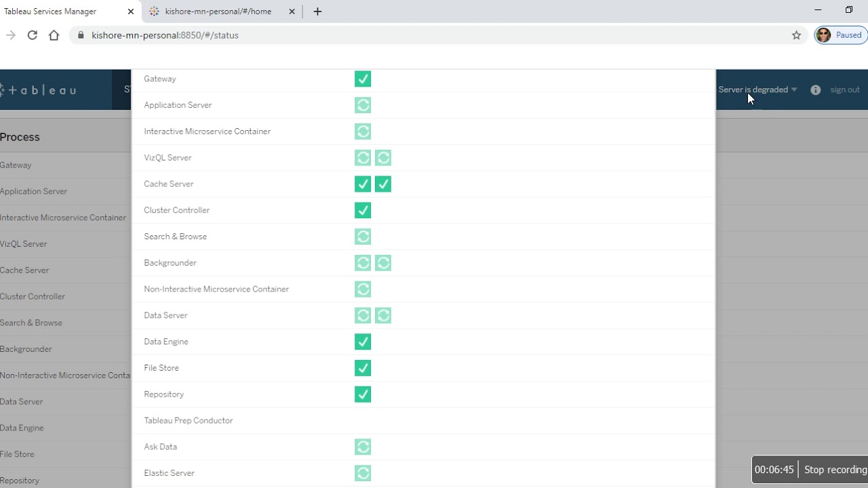
Task: Click second VizQL Server busy status icon
Action: click(x=383, y=158)
